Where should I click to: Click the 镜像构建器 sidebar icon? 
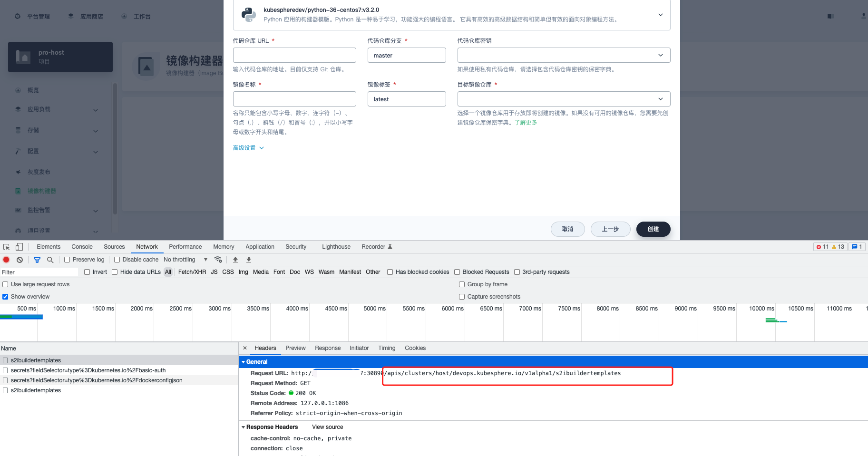click(18, 191)
